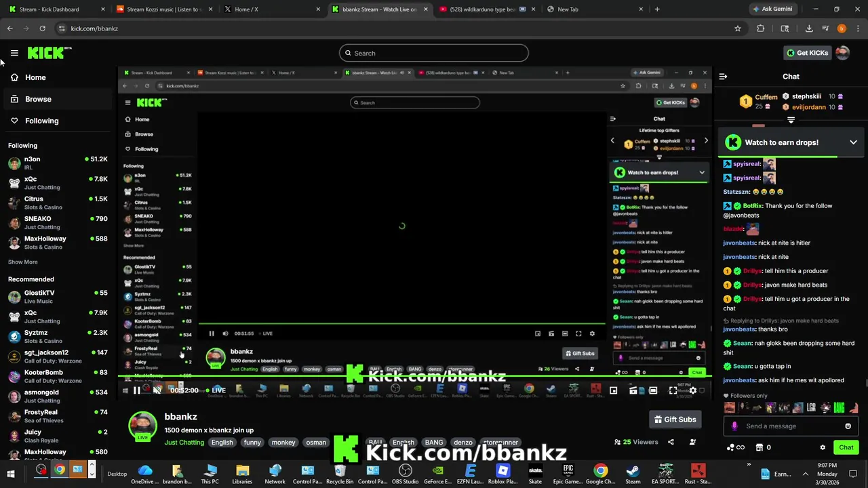Open asmongold in Recommended list

pos(58,396)
